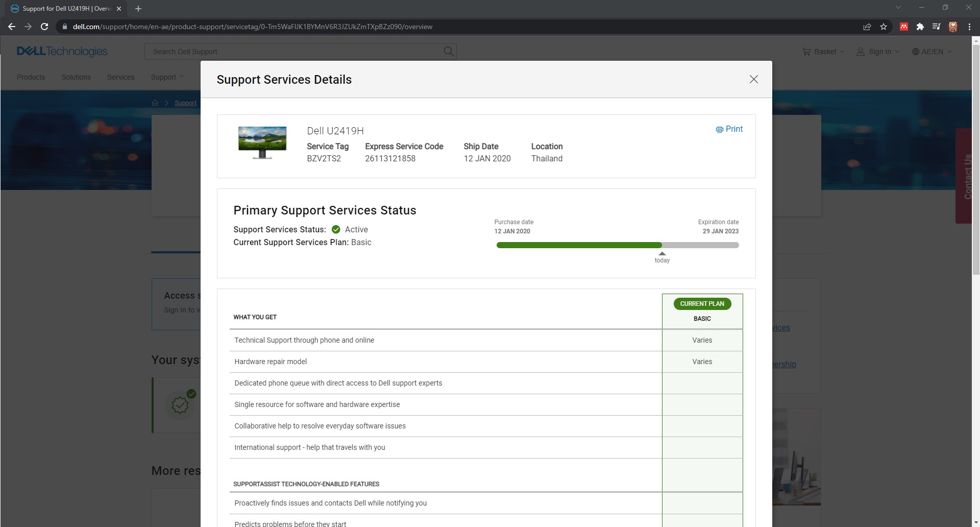Image resolution: width=980 pixels, height=527 pixels.
Task: Click the globe icon beside AE/EN
Action: [916, 52]
